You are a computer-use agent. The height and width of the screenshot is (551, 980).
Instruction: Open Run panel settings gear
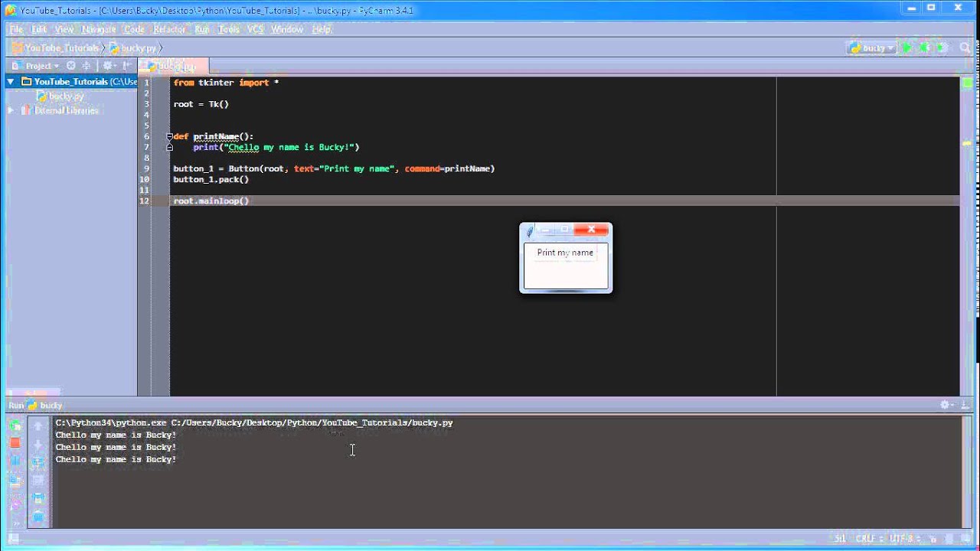click(947, 405)
